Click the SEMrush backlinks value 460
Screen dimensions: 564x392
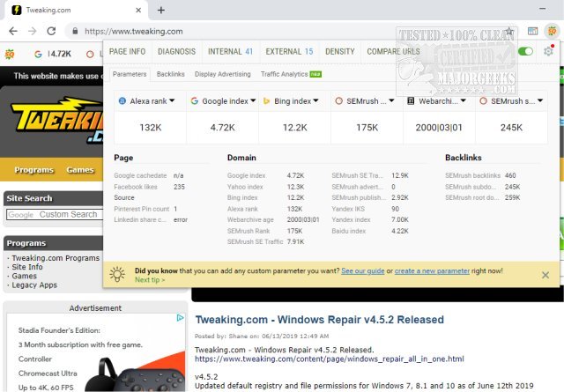tap(510, 175)
